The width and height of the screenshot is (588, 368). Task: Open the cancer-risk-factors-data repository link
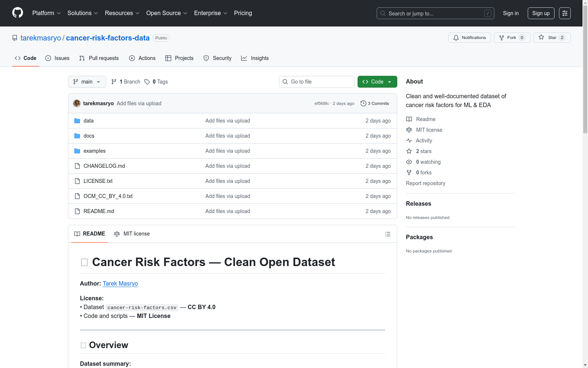(x=108, y=38)
